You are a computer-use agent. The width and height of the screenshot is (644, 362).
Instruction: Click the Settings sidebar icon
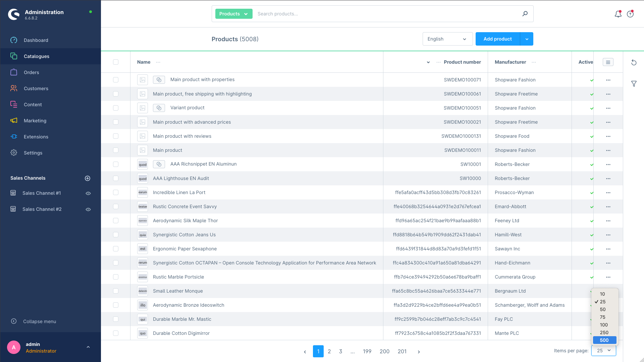[13, 153]
